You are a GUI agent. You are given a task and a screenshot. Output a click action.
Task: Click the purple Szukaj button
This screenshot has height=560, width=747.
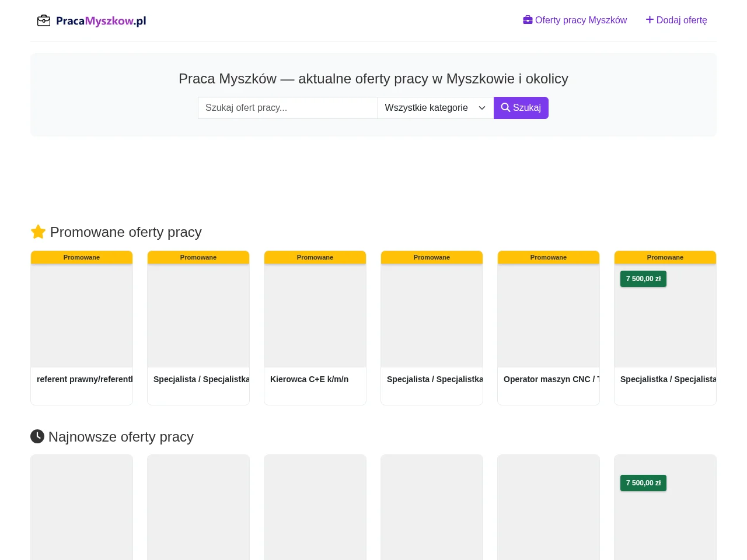(521, 108)
